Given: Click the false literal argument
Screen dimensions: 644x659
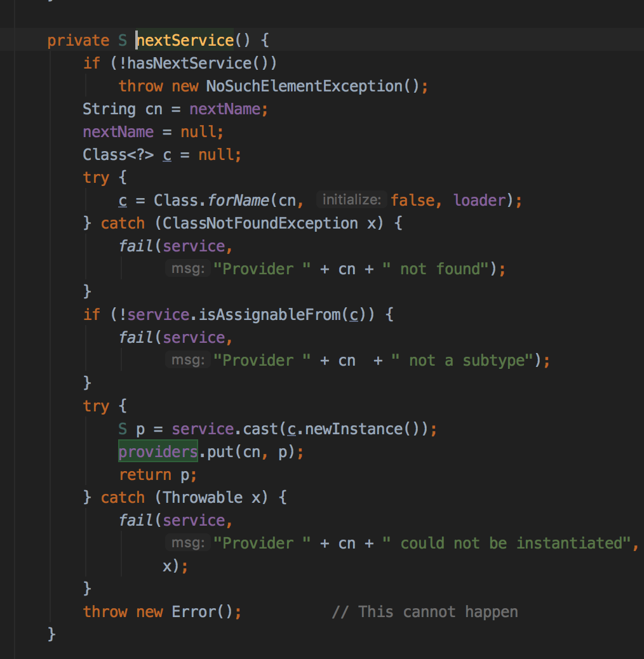Looking at the screenshot, I should [412, 201].
